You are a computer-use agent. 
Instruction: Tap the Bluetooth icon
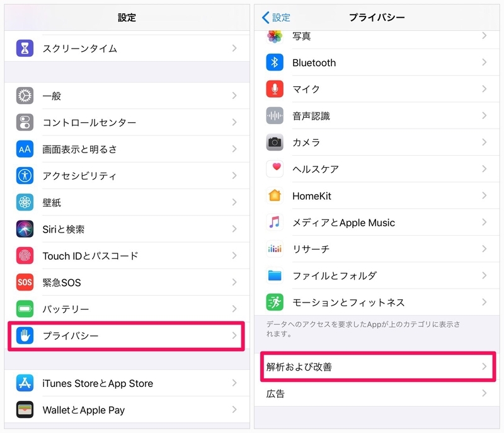(275, 62)
